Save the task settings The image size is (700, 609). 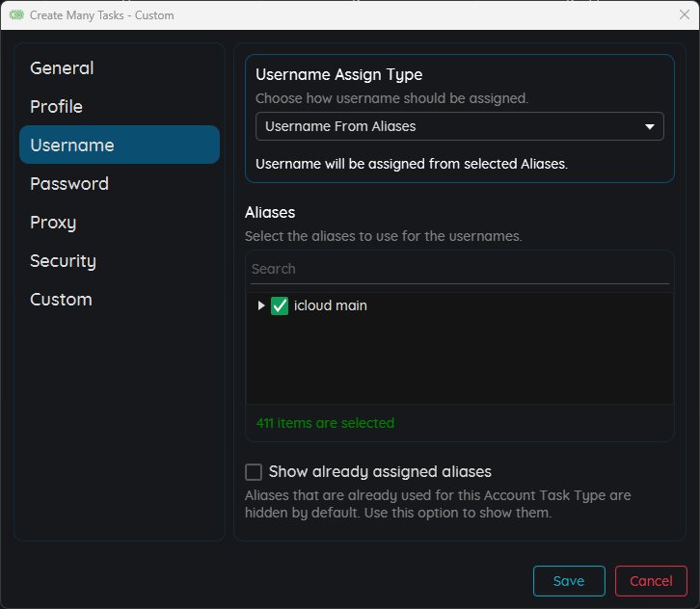pos(569,581)
